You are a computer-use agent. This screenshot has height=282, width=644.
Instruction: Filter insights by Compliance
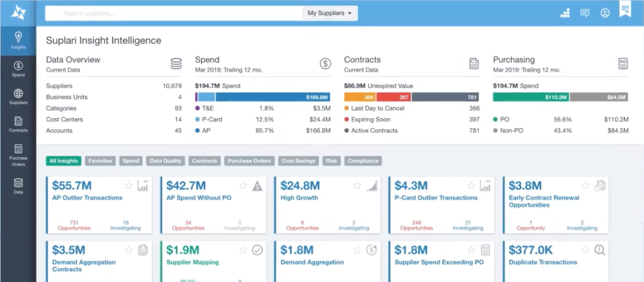click(363, 160)
